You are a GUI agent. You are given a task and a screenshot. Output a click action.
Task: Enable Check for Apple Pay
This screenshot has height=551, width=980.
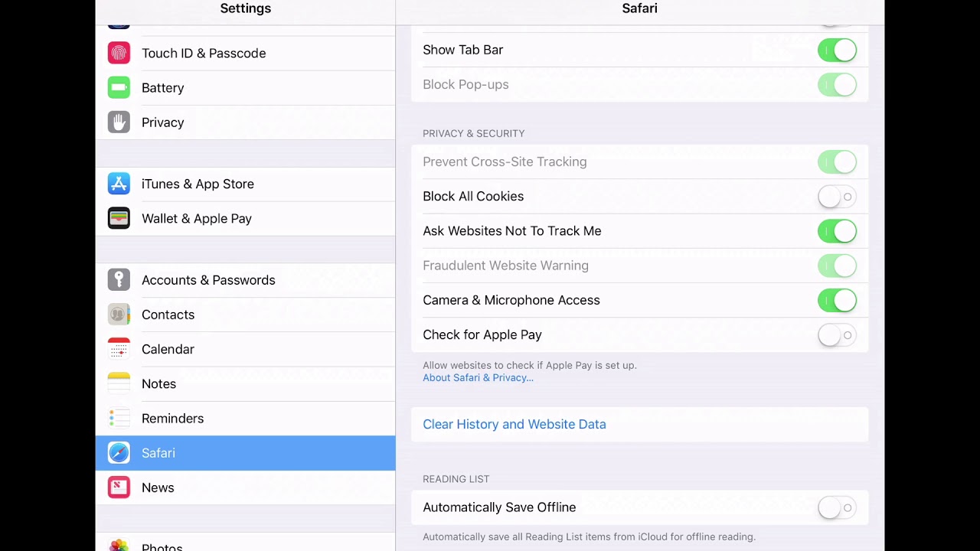coord(837,334)
